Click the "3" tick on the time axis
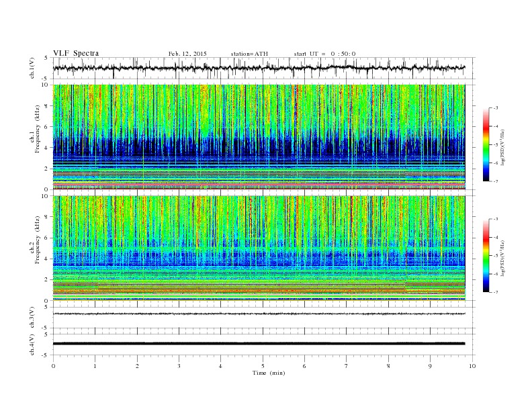 [x=179, y=366]
